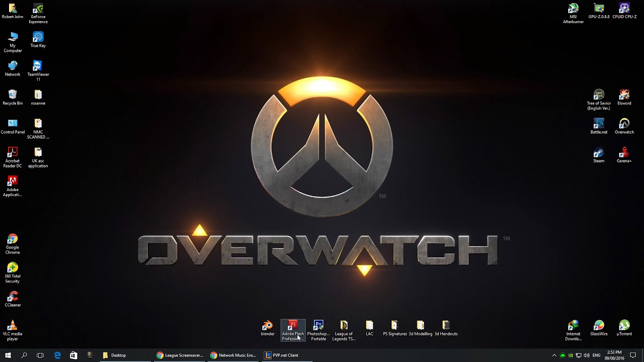Switch to Desktop explorer taskbar window
Image resolution: width=644 pixels, height=362 pixels.
click(x=125, y=355)
